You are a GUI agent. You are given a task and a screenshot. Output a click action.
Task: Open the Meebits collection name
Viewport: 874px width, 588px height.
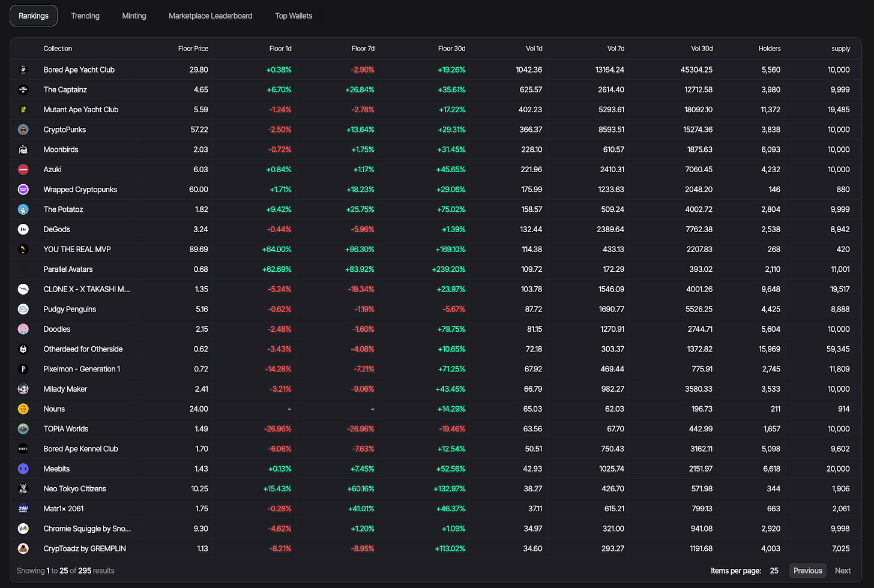pos(56,469)
